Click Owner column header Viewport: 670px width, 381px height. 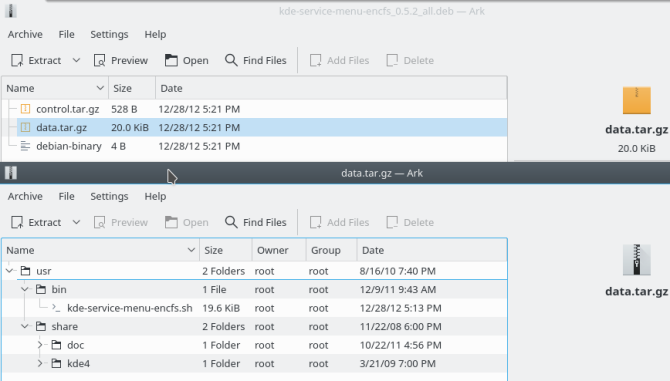pyautogui.click(x=279, y=250)
